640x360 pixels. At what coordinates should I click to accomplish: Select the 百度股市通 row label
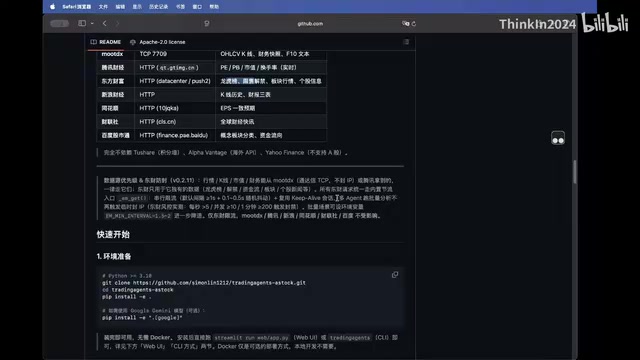coord(116,135)
